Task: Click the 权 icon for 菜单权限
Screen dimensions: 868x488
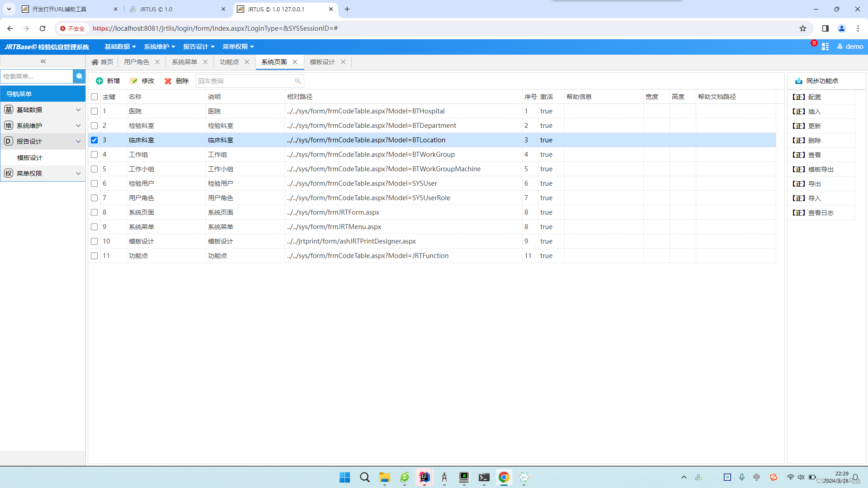Action: 9,174
